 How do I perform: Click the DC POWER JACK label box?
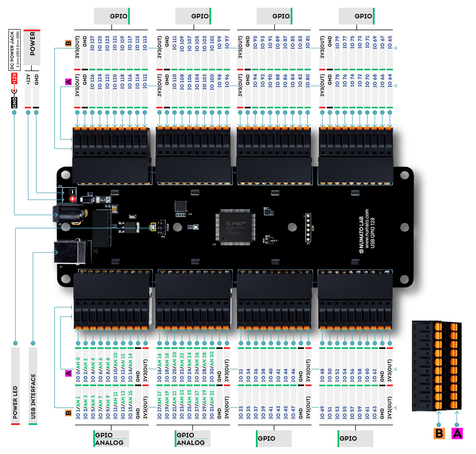point(14,50)
